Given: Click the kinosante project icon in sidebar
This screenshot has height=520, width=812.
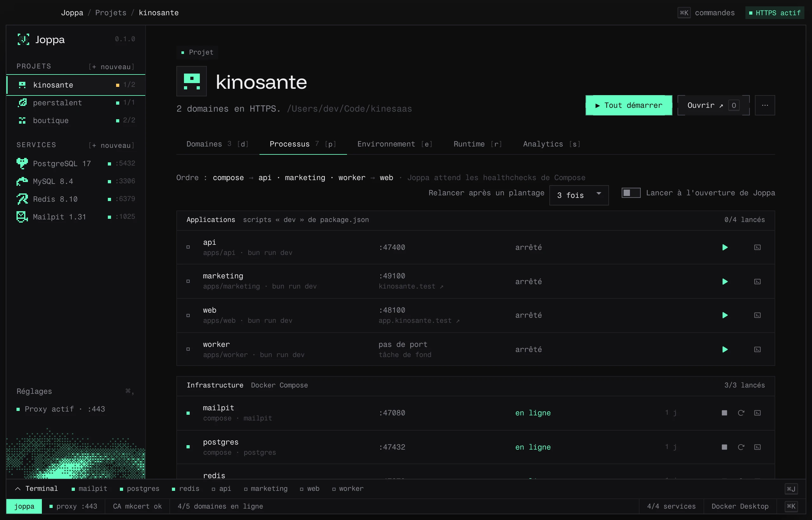Looking at the screenshot, I should pos(22,85).
